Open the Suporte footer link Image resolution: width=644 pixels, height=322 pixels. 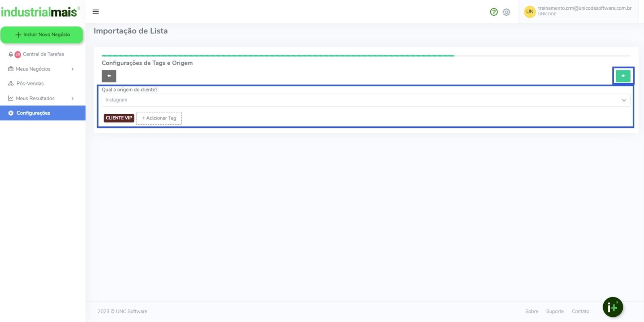tap(555, 312)
